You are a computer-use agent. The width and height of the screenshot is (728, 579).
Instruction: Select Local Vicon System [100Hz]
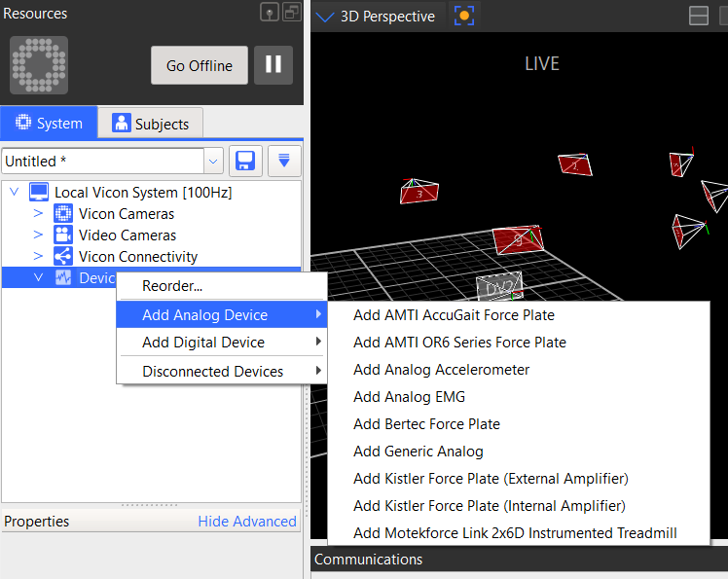coord(143,193)
